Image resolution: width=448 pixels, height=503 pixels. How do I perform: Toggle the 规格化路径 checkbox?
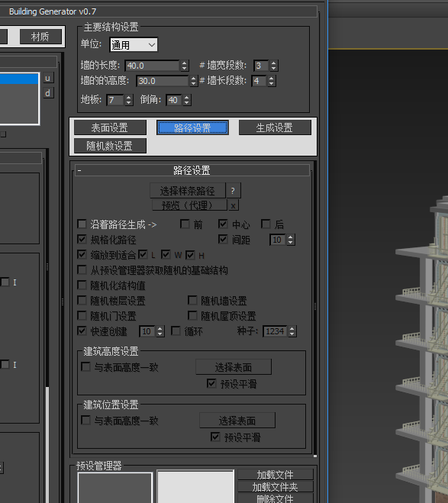point(82,240)
